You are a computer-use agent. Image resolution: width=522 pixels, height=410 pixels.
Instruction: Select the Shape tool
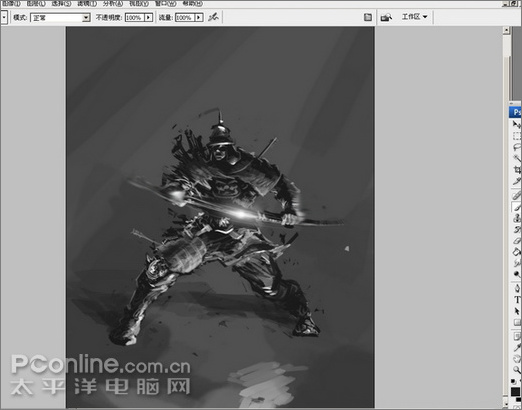[x=517, y=322]
